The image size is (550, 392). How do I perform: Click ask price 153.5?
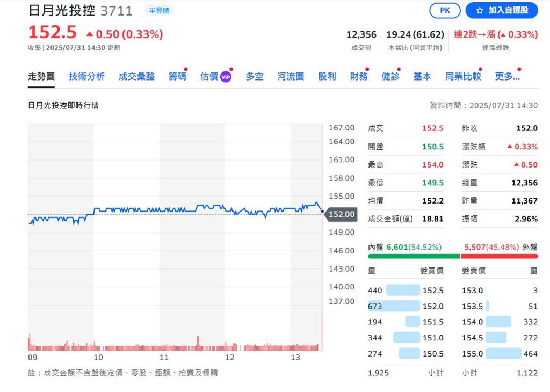coord(473,307)
